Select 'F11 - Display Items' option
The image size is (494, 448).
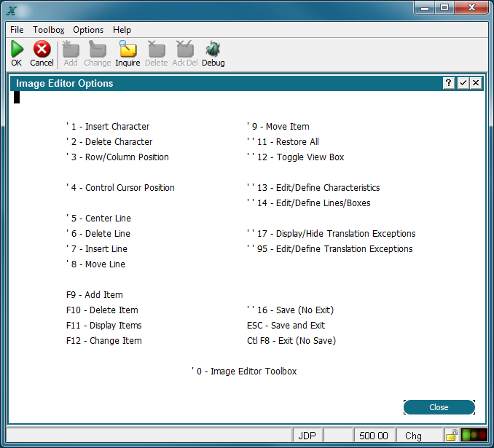[104, 326]
